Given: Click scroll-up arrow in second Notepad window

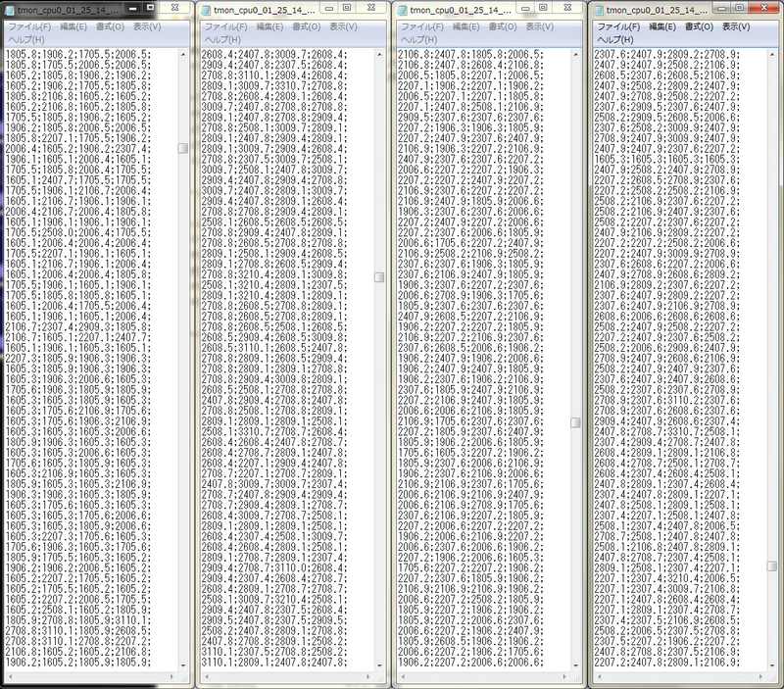Looking at the screenshot, I should click(x=379, y=54).
